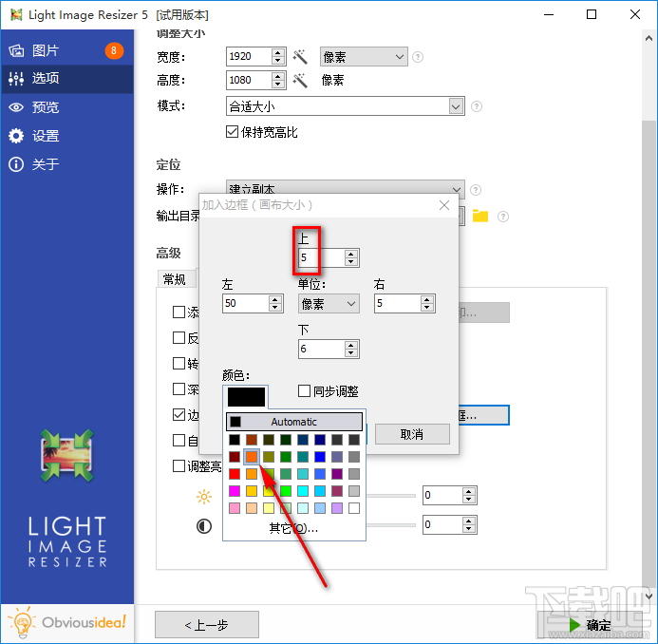Click the yellow folder browse icon
This screenshot has width=658, height=644.
point(480,216)
